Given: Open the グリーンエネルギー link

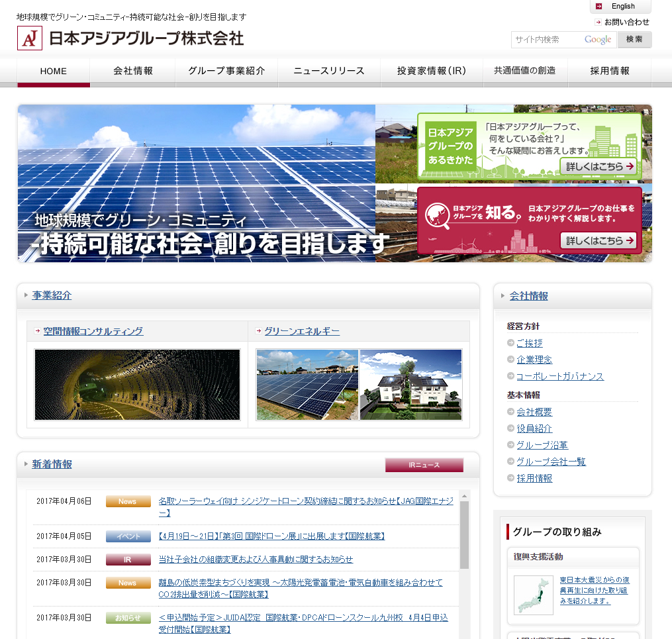Looking at the screenshot, I should pyautogui.click(x=302, y=331).
